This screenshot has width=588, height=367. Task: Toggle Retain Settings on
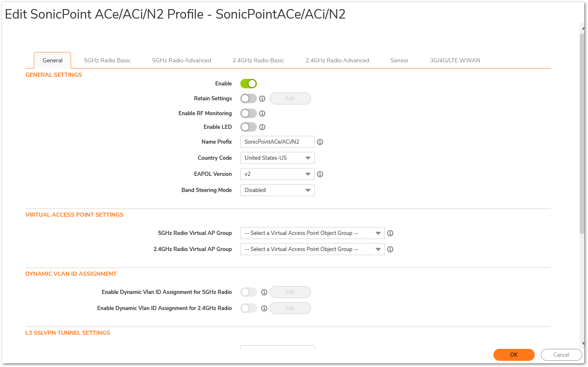(249, 99)
